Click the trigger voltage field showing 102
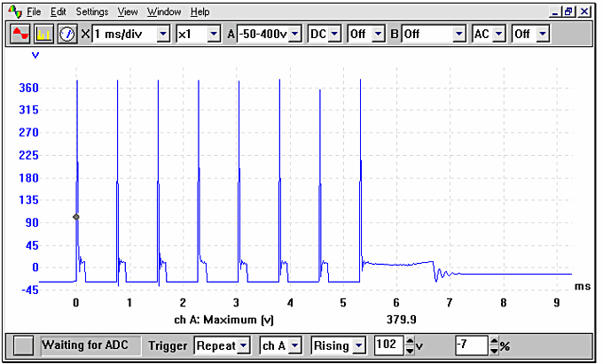This screenshot has width=603, height=364. [x=388, y=345]
